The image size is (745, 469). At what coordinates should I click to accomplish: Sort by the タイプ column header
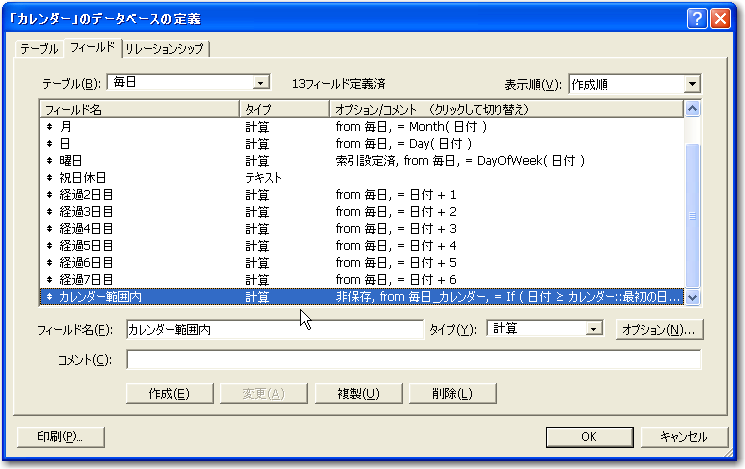[x=283, y=108]
